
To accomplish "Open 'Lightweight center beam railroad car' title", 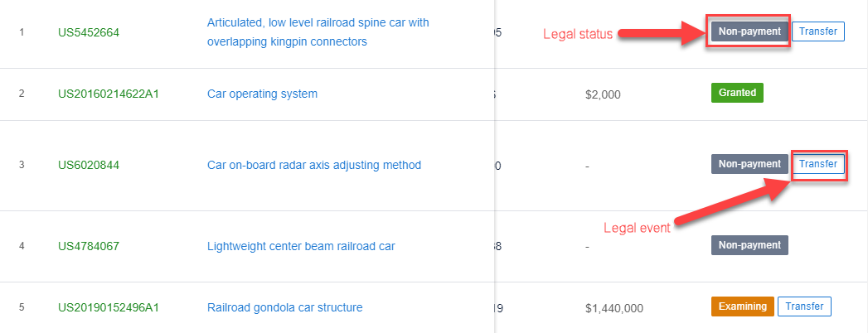I will [x=301, y=246].
